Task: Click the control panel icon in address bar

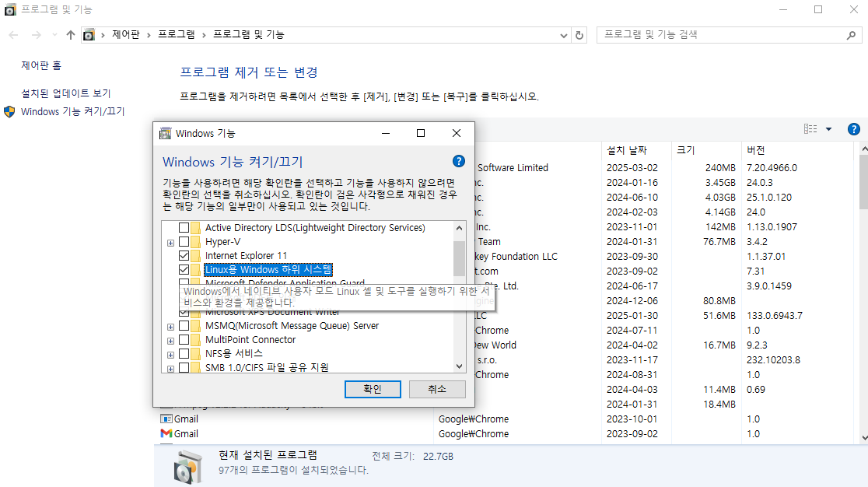Action: click(x=89, y=35)
